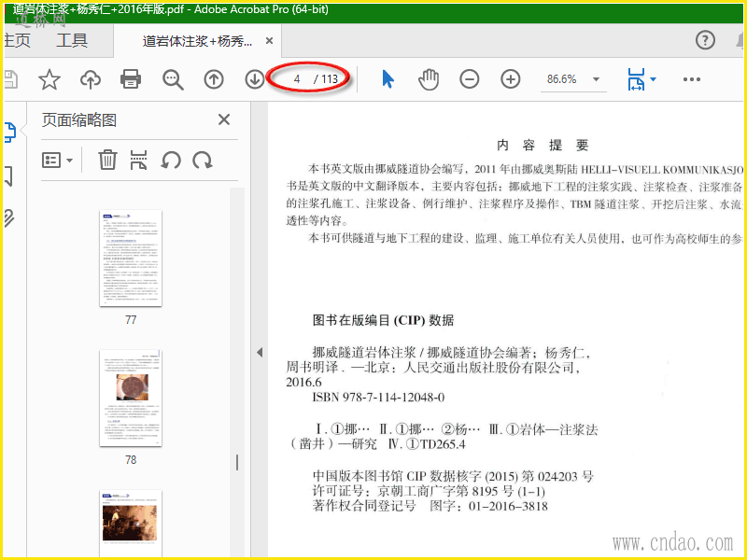Choose the selection arrow tool
The image size is (747, 560).
click(388, 79)
